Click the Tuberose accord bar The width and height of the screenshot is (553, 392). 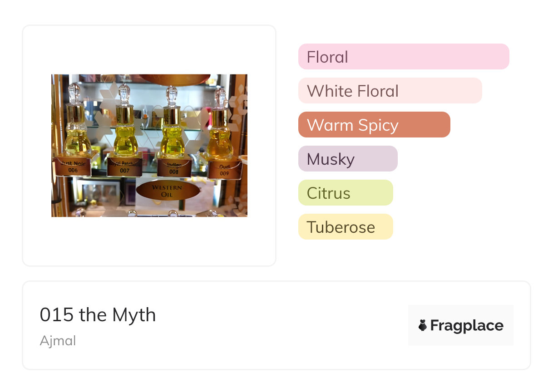pyautogui.click(x=345, y=227)
